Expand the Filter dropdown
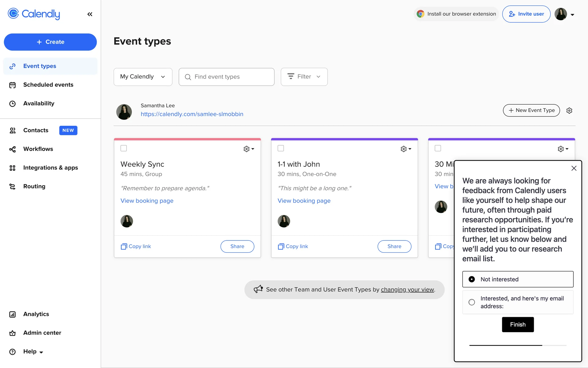Viewport: 588px width, 368px height. (304, 77)
